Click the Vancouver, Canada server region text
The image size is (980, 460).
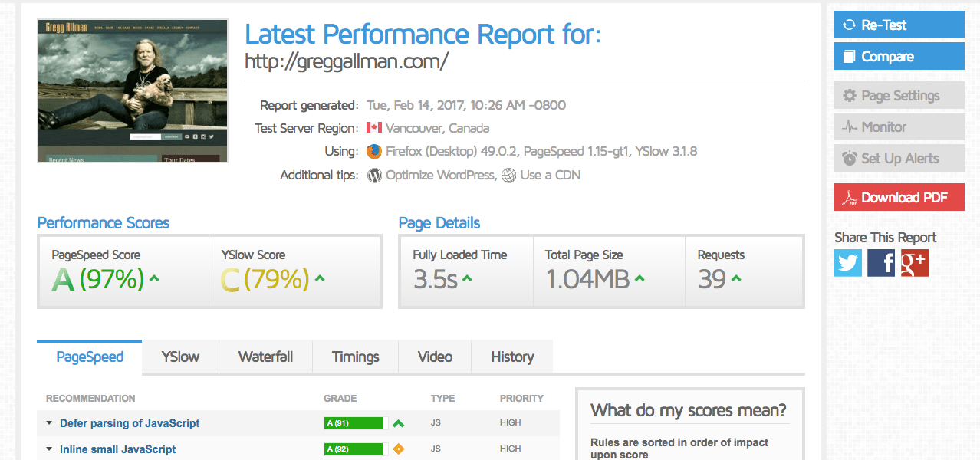click(x=437, y=128)
